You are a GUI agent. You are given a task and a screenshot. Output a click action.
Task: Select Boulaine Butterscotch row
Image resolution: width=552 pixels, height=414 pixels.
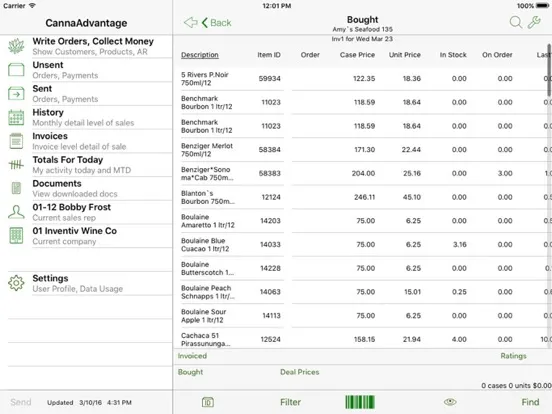coord(363,268)
